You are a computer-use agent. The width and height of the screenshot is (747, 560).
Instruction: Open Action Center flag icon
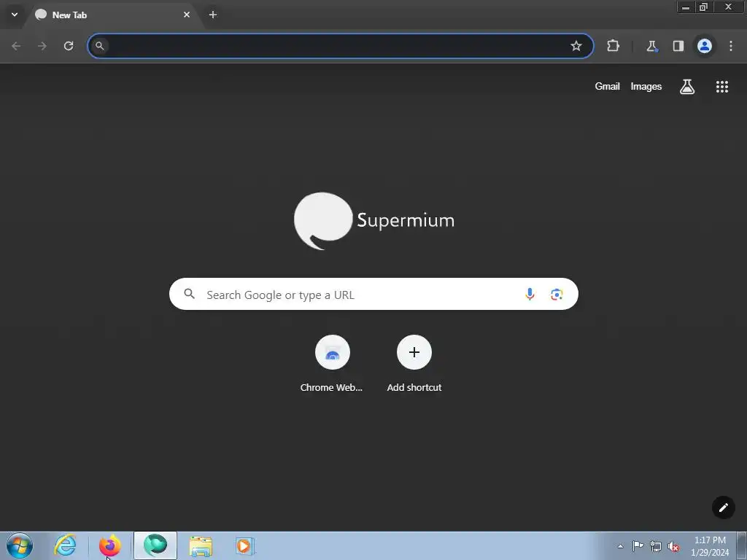tap(638, 546)
